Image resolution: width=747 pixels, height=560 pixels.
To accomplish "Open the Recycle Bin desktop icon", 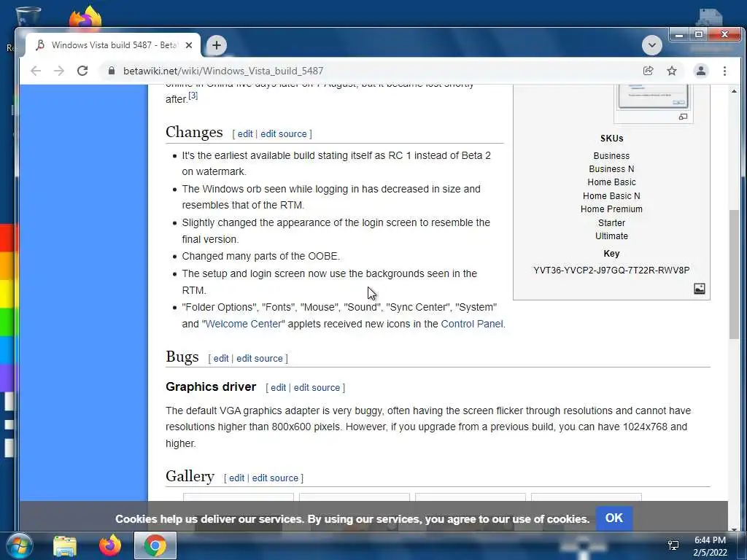I will click(28, 18).
